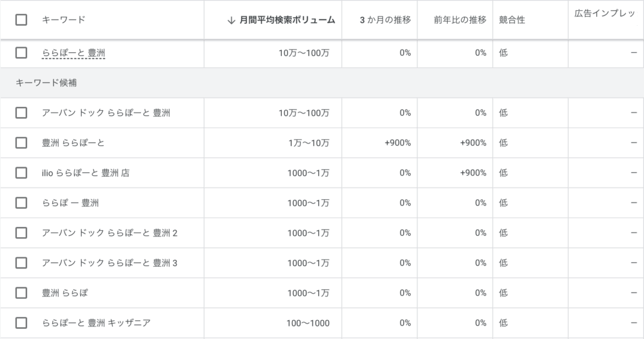The height and width of the screenshot is (339, 644).
Task: Tick the select-all checkbox in the header
Action: [x=21, y=20]
